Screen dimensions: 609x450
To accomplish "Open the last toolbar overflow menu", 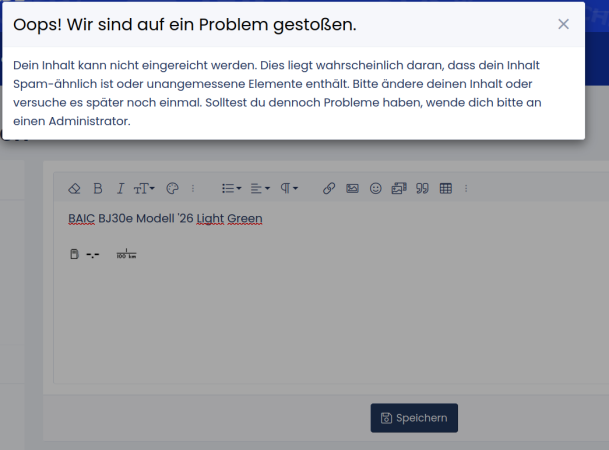I will (466, 188).
